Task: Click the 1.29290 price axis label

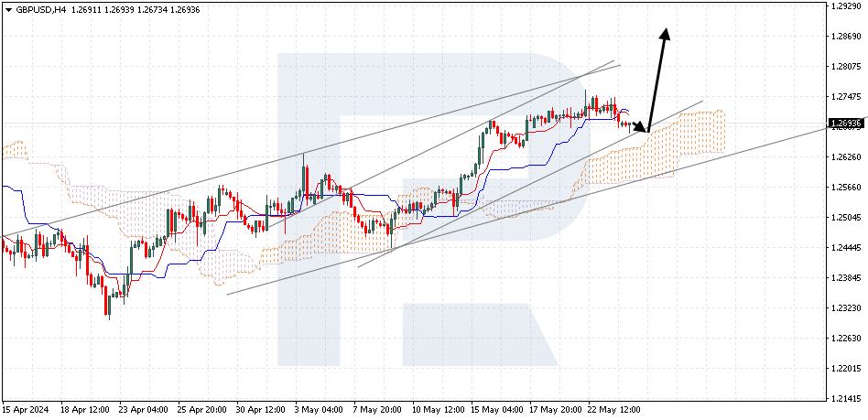Action: point(848,6)
